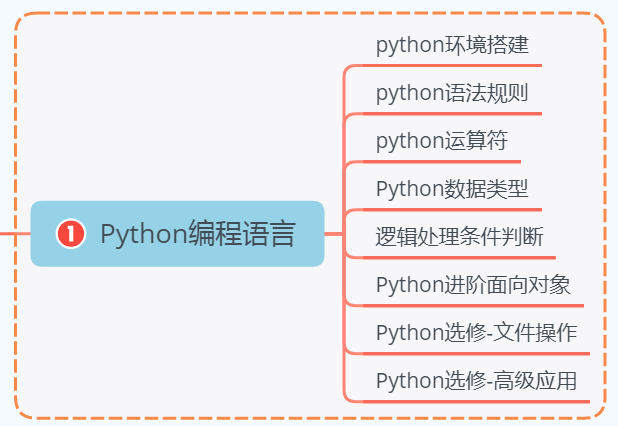Choose the Python数据类型 subtopic
Viewport: 618px width, 426px height.
(452, 189)
